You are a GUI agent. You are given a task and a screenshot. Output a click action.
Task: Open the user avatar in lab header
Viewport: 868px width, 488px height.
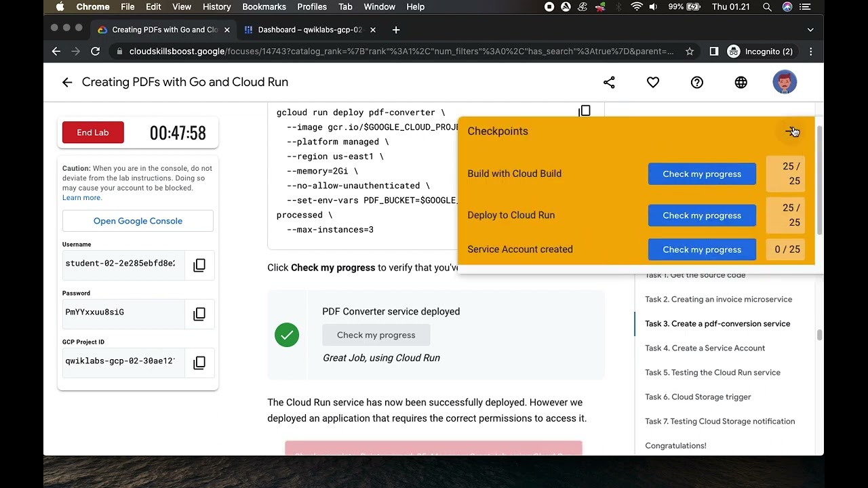(x=785, y=82)
